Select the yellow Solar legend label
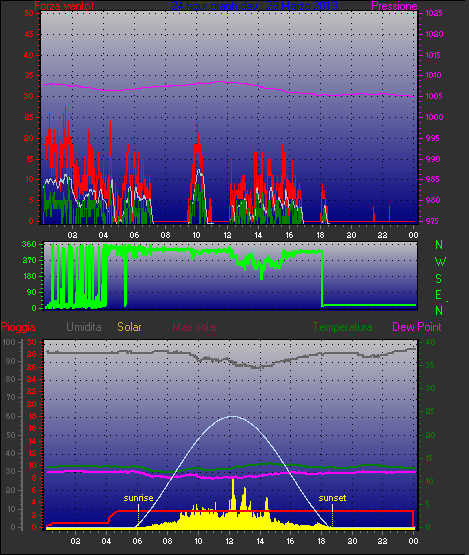 (129, 327)
